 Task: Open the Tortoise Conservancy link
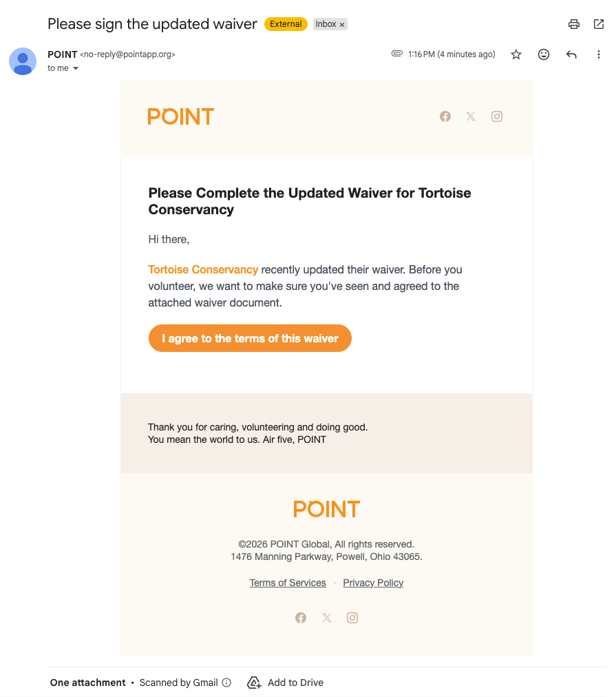click(x=203, y=269)
